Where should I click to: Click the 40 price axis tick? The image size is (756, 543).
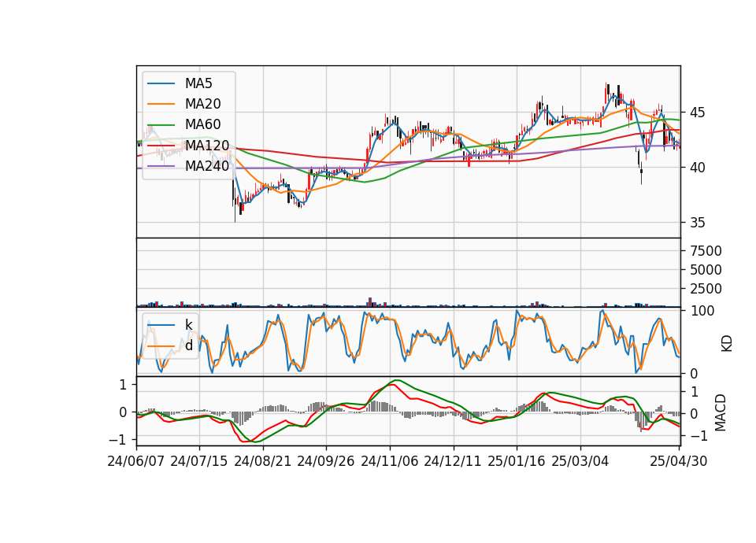(x=697, y=168)
